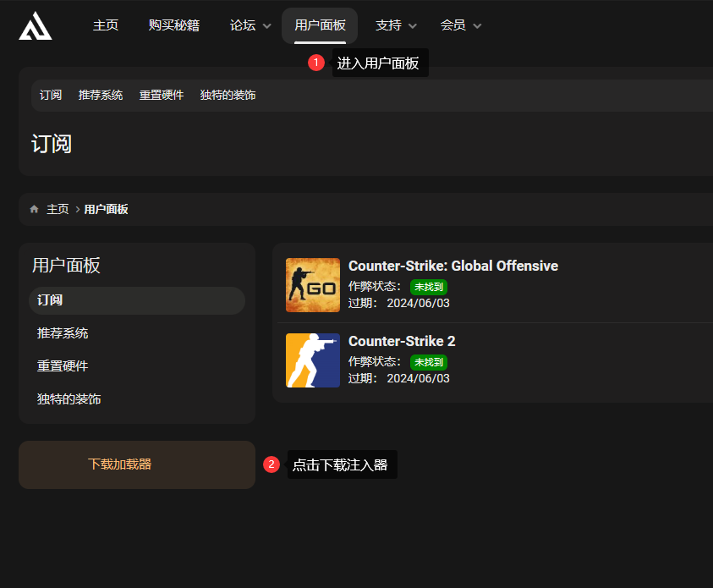The height and width of the screenshot is (588, 713).
Task: Switch to the 重置硬件 tab in the sub-navigation bar
Action: (162, 96)
